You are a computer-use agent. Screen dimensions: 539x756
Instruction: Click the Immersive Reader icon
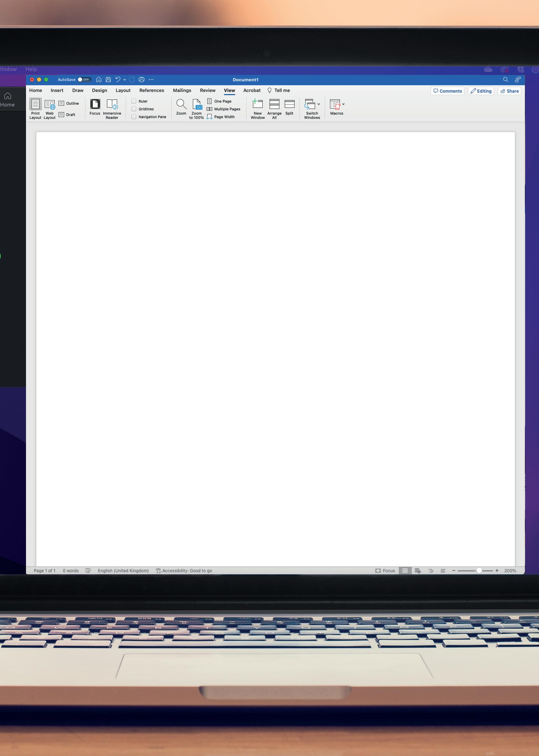click(x=112, y=104)
